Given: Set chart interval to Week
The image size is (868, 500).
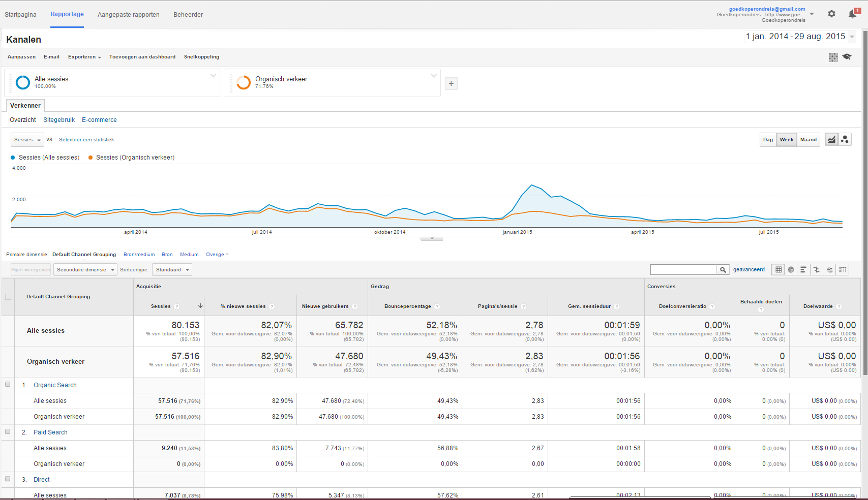Looking at the screenshot, I should pyautogui.click(x=787, y=140).
